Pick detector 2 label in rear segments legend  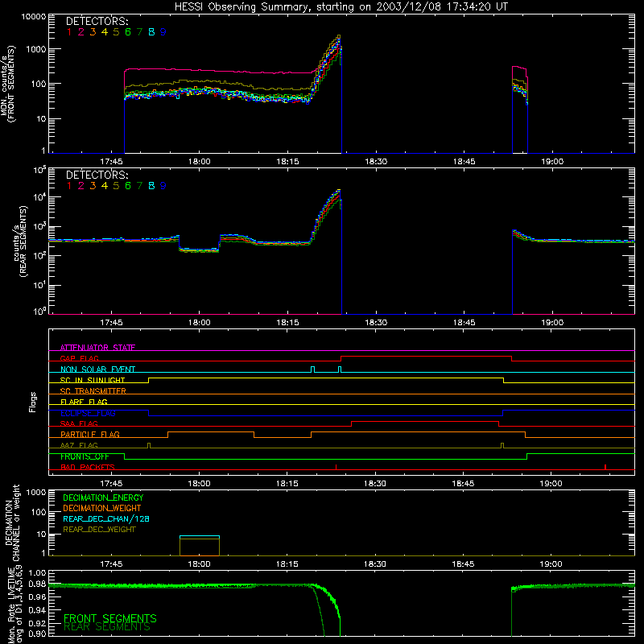[x=81, y=186]
